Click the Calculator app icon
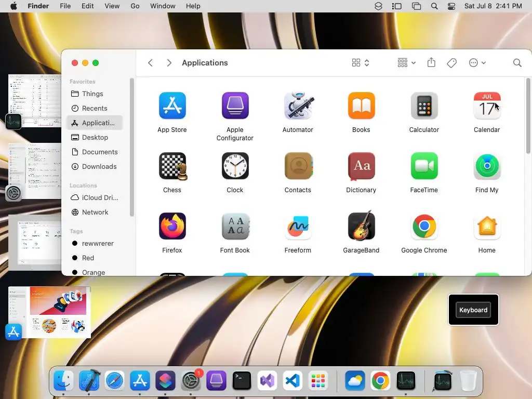This screenshot has width=532, height=399. [x=424, y=105]
